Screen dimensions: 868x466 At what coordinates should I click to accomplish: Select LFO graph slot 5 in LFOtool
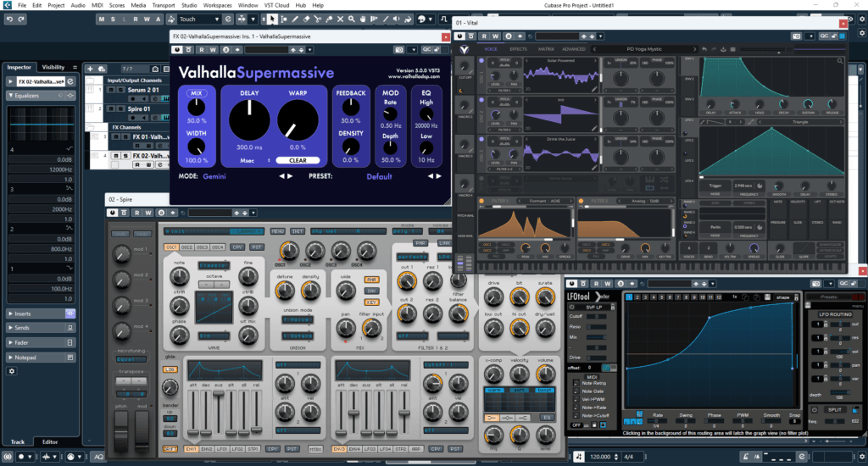point(661,297)
